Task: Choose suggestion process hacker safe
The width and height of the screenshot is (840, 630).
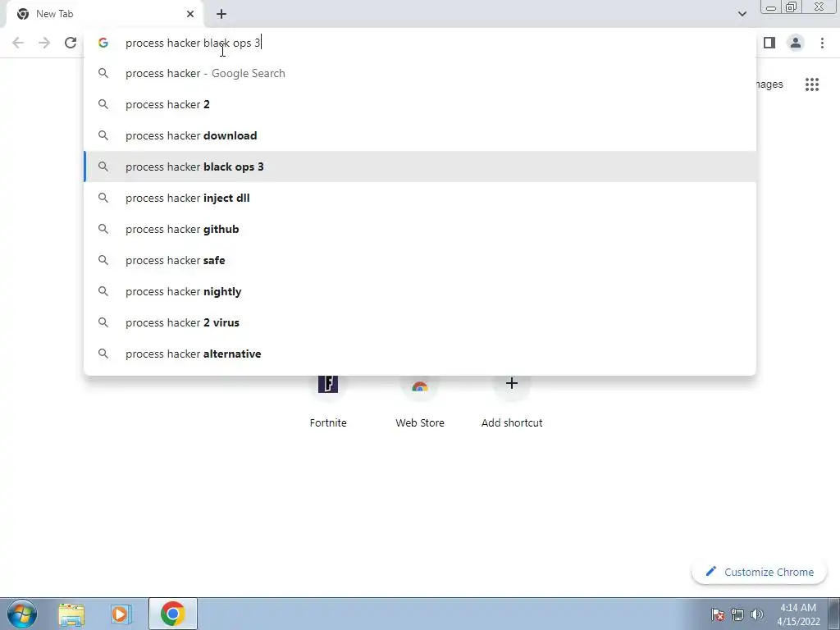Action: (420, 260)
